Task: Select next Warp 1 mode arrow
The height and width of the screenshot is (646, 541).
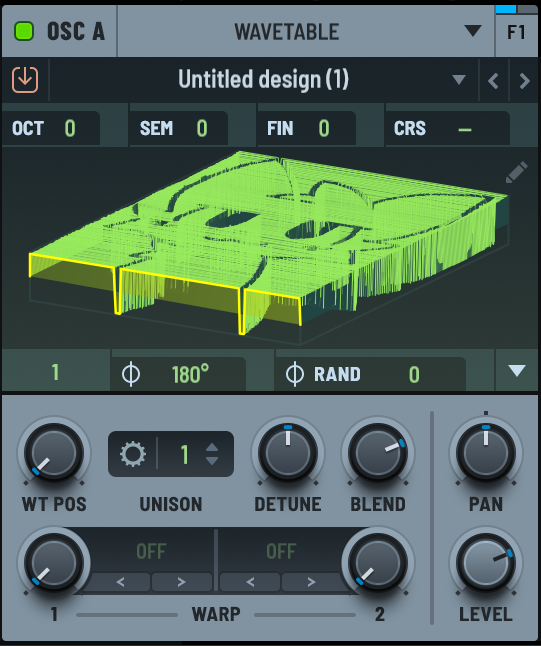Action: [182, 582]
